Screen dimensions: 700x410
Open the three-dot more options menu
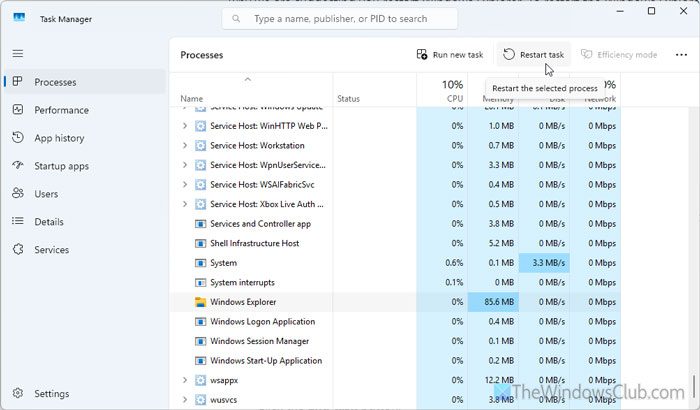click(x=682, y=55)
